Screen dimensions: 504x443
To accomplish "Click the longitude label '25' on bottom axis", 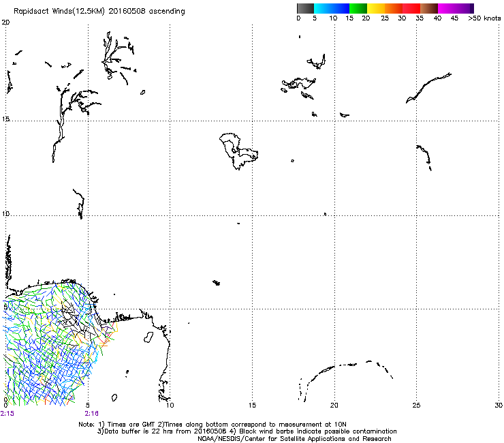I will pos(416,406).
